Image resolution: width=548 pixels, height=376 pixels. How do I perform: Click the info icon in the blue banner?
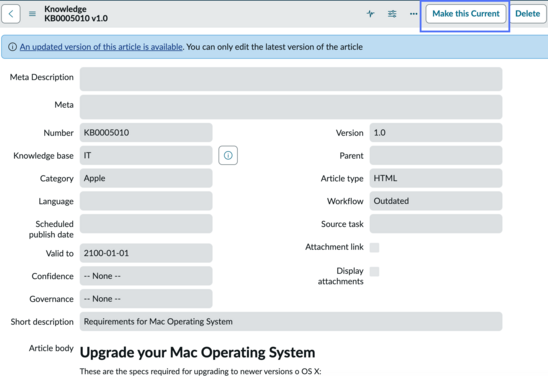coord(13,47)
